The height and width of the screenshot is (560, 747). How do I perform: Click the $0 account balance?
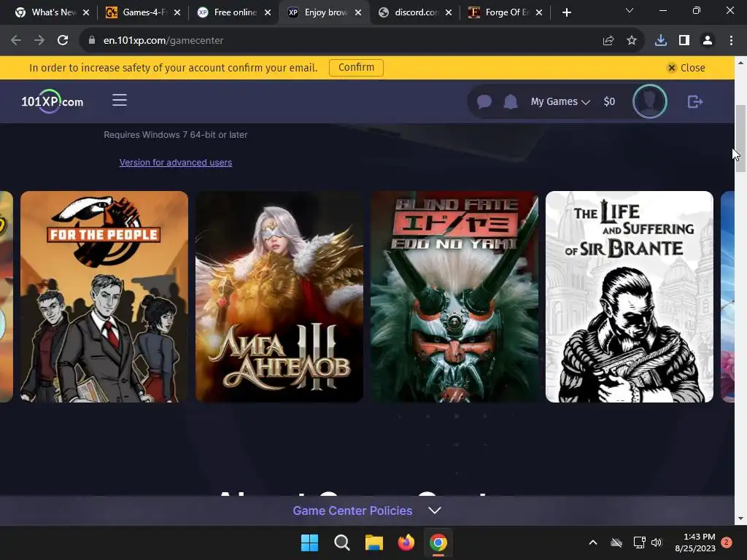pos(609,101)
